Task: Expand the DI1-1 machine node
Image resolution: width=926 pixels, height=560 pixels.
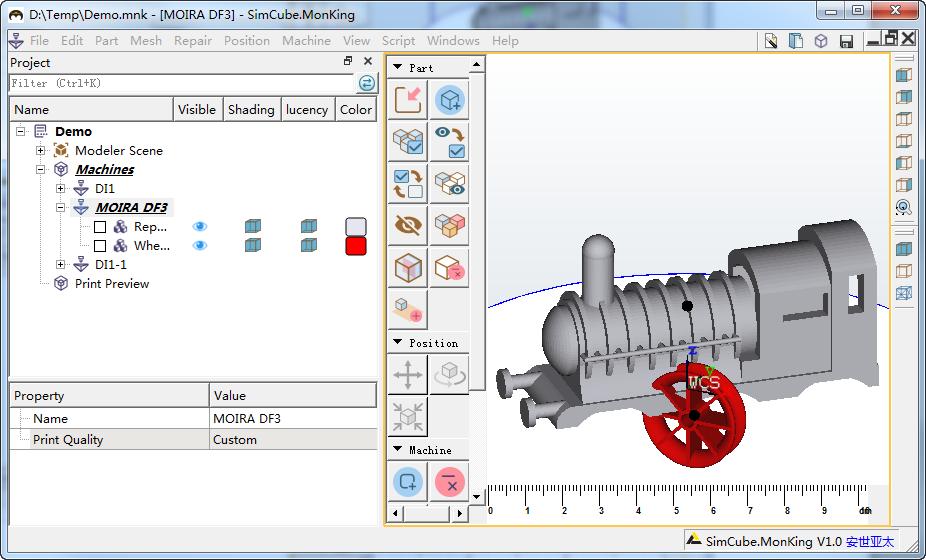Action: click(60, 265)
